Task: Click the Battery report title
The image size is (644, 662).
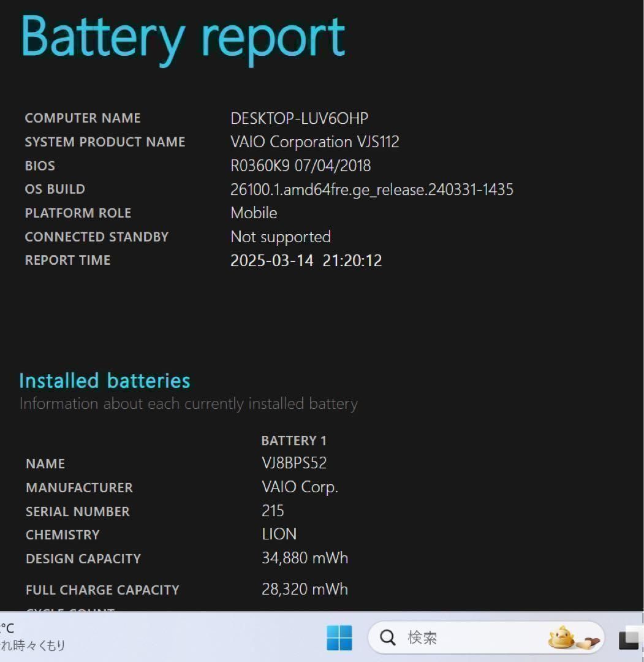Action: click(x=183, y=37)
